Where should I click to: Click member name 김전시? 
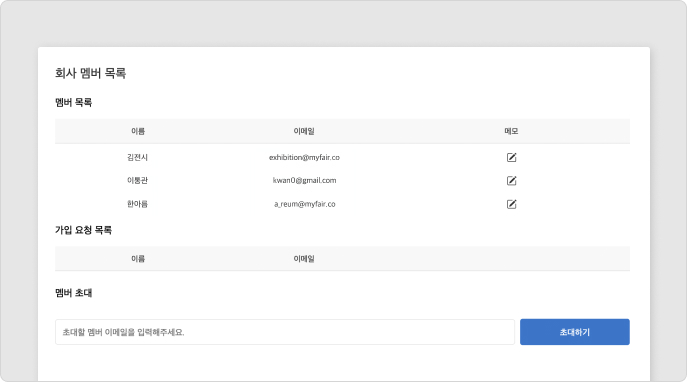coord(138,157)
